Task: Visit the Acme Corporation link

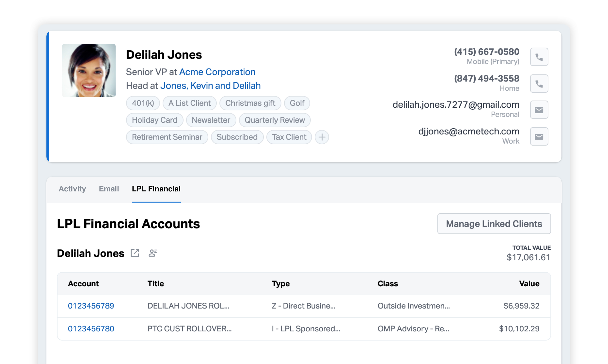Action: tap(217, 72)
